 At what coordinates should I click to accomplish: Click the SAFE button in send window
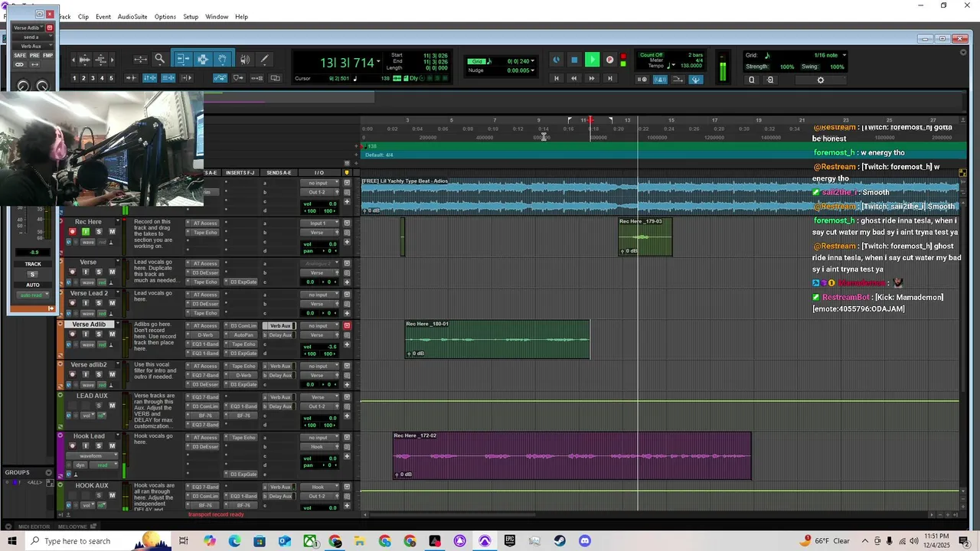pos(20,56)
